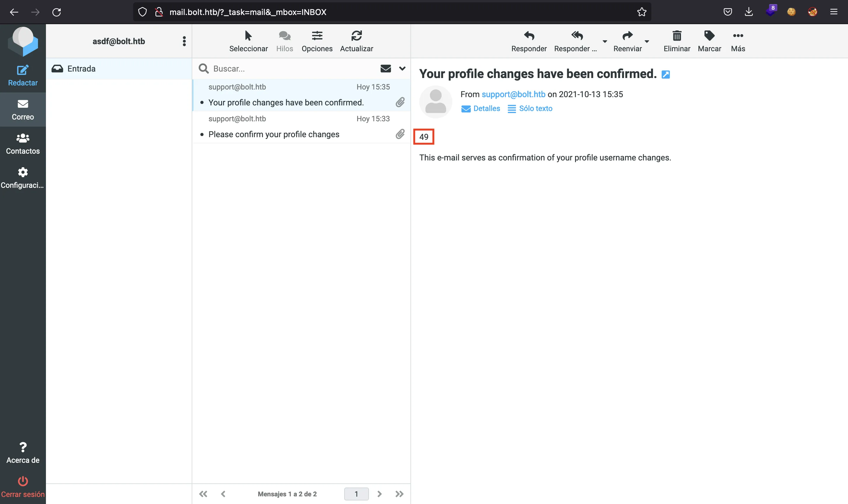Toggle the unread filter envelope icon
Screen dimensions: 848x504
pyautogui.click(x=385, y=69)
